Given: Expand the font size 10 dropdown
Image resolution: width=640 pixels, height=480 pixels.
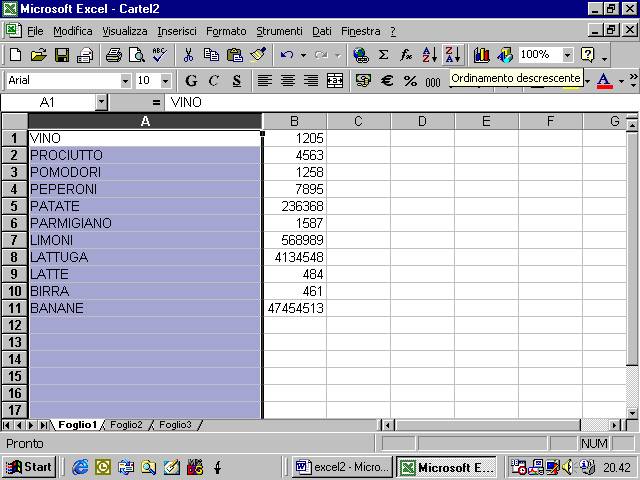Looking at the screenshot, I should tap(165, 81).
